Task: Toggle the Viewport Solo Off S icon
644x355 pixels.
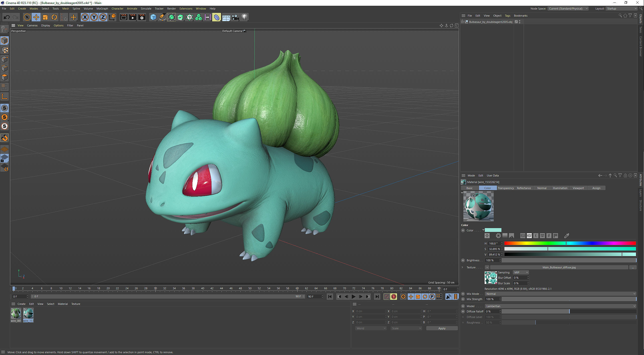Action: 5,108
